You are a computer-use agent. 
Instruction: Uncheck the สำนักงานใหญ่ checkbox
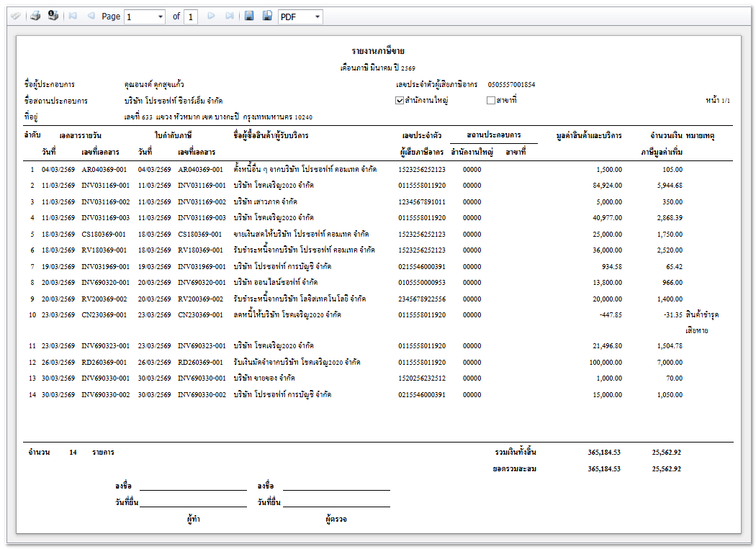(x=400, y=101)
